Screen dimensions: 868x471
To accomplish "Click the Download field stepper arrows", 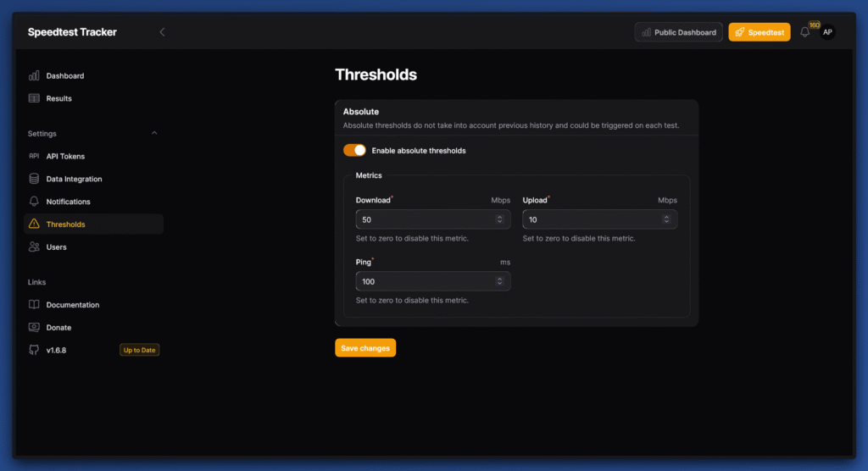I will (x=499, y=219).
